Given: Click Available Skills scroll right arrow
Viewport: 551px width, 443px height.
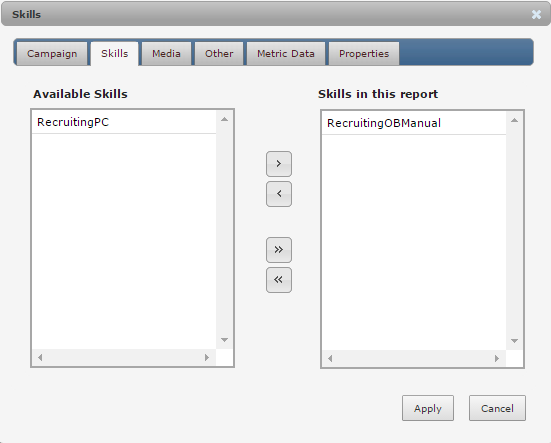Looking at the screenshot, I should 207,358.
